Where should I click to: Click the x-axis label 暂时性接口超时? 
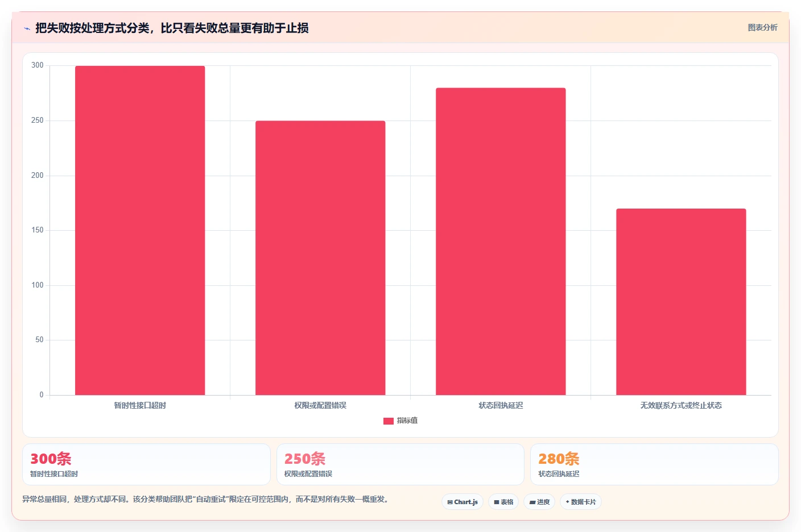140,405
